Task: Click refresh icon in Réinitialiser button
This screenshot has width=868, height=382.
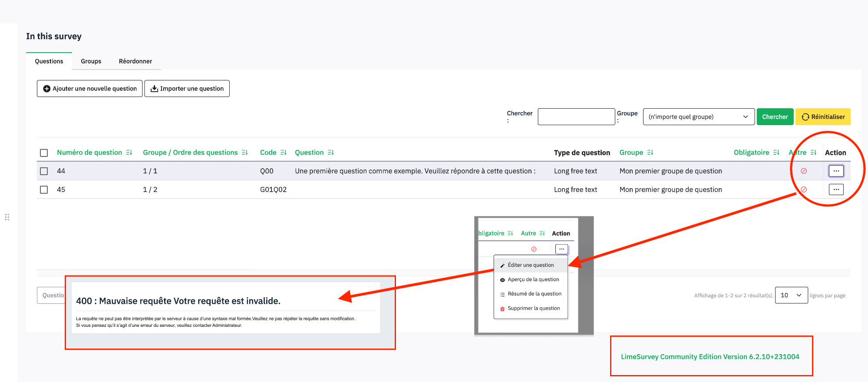Action: pyautogui.click(x=805, y=117)
